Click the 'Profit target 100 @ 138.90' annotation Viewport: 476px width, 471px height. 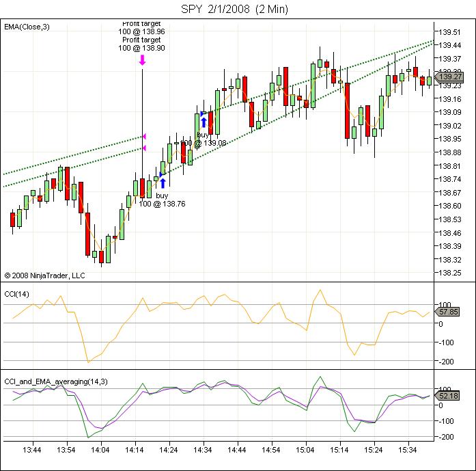pos(141,44)
